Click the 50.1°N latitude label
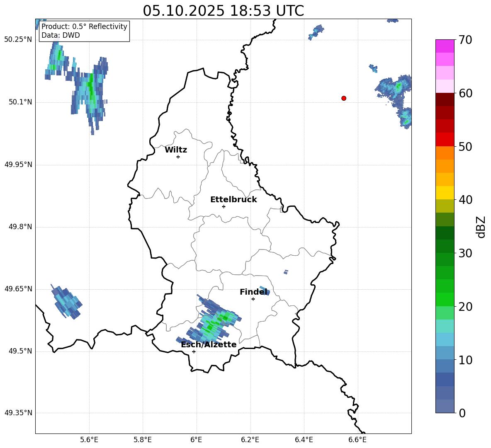491x448 pixels. tap(20, 102)
